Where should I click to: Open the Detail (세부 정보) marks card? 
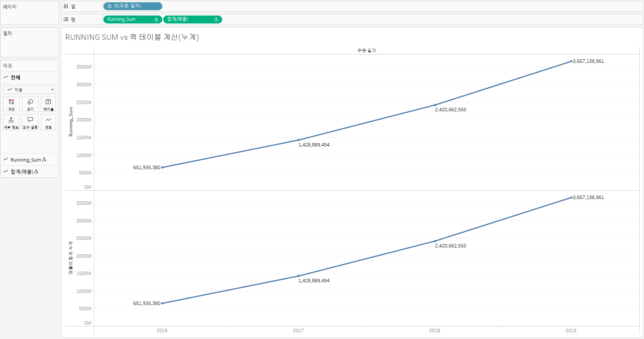(x=11, y=122)
